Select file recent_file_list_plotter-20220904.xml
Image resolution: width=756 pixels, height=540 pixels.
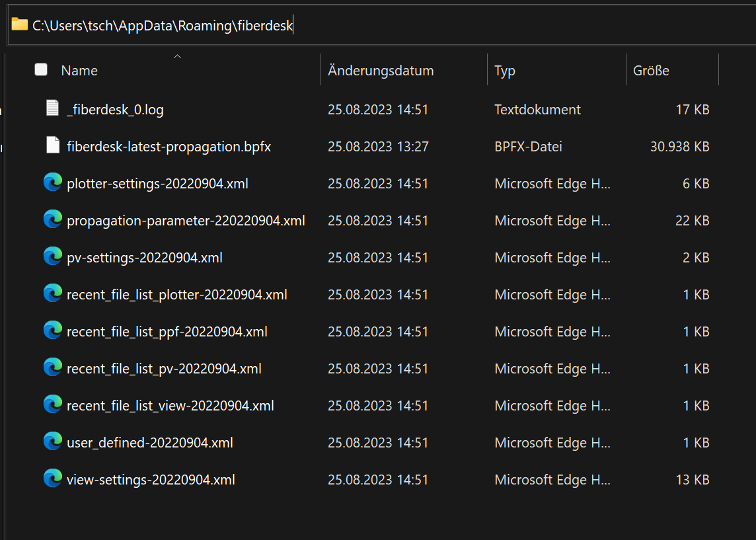177,295
